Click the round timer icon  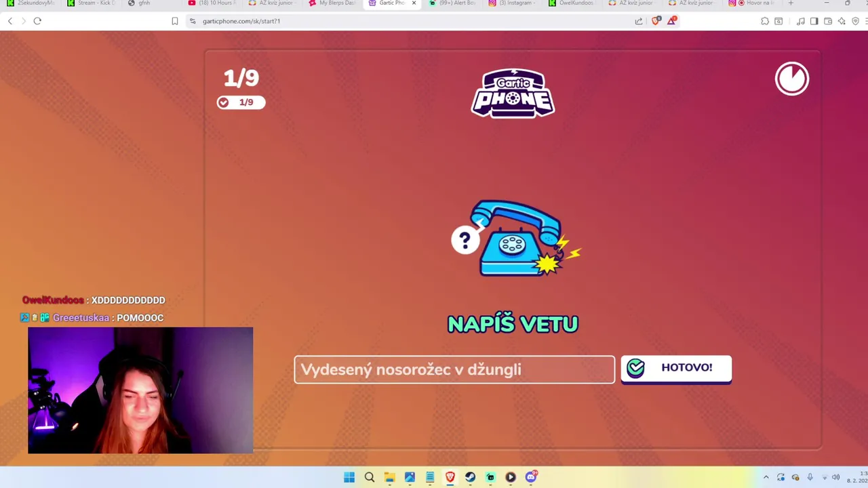click(792, 79)
